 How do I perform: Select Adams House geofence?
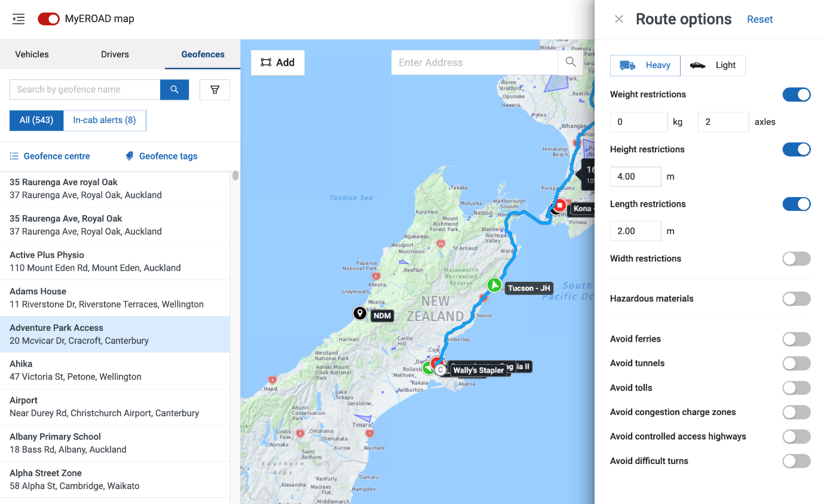(x=115, y=298)
